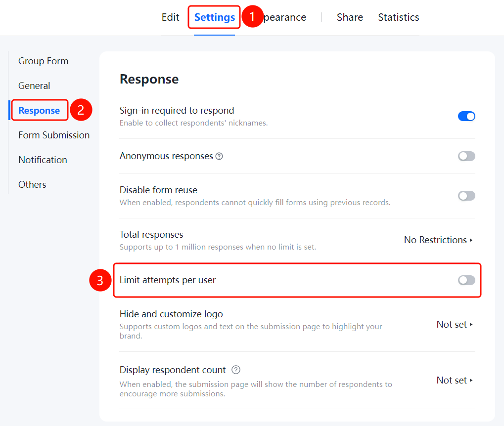
Task: Select the Settings tab
Action: 214,17
